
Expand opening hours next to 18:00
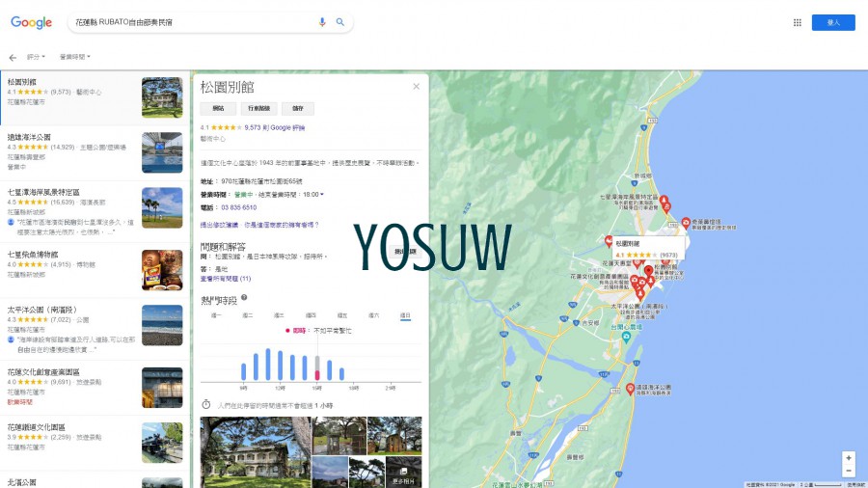[322, 194]
